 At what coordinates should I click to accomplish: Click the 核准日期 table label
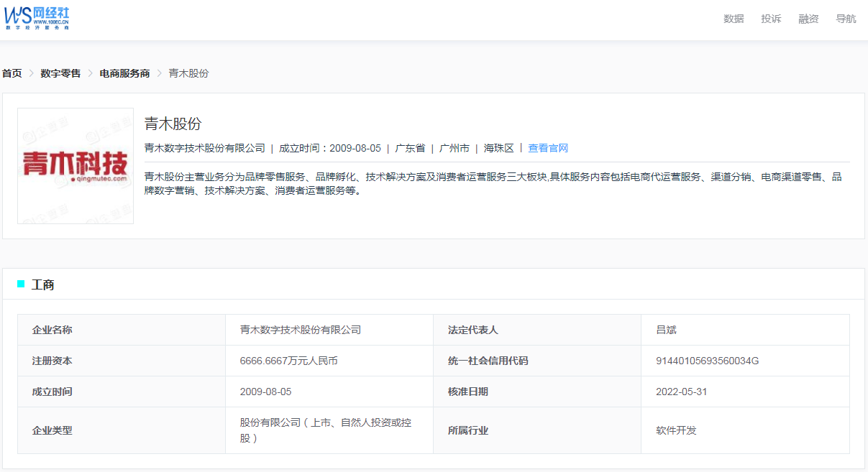point(468,392)
